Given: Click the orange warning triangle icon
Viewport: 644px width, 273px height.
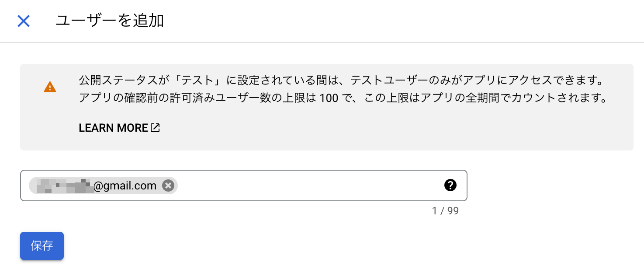Looking at the screenshot, I should click(50, 87).
